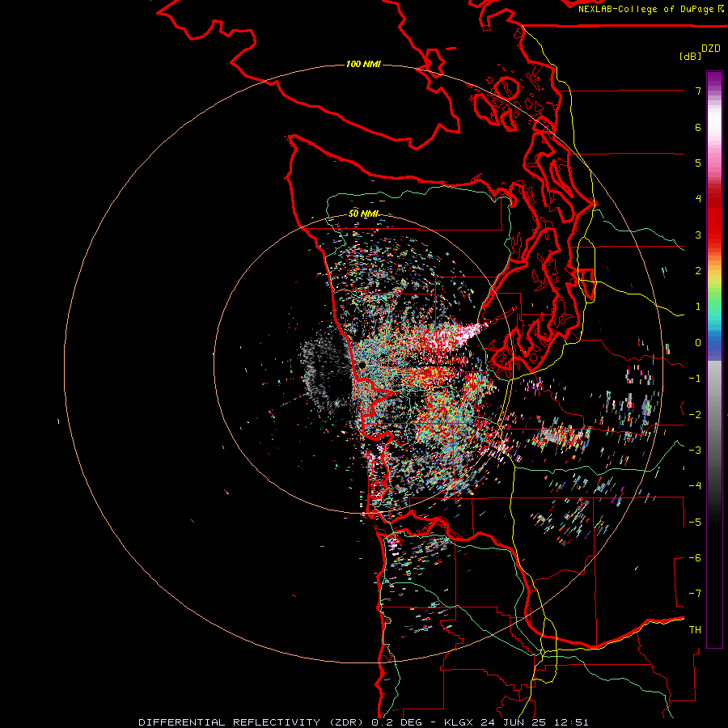
Task: Click the 2 value on the color scale
Action: coord(698,271)
